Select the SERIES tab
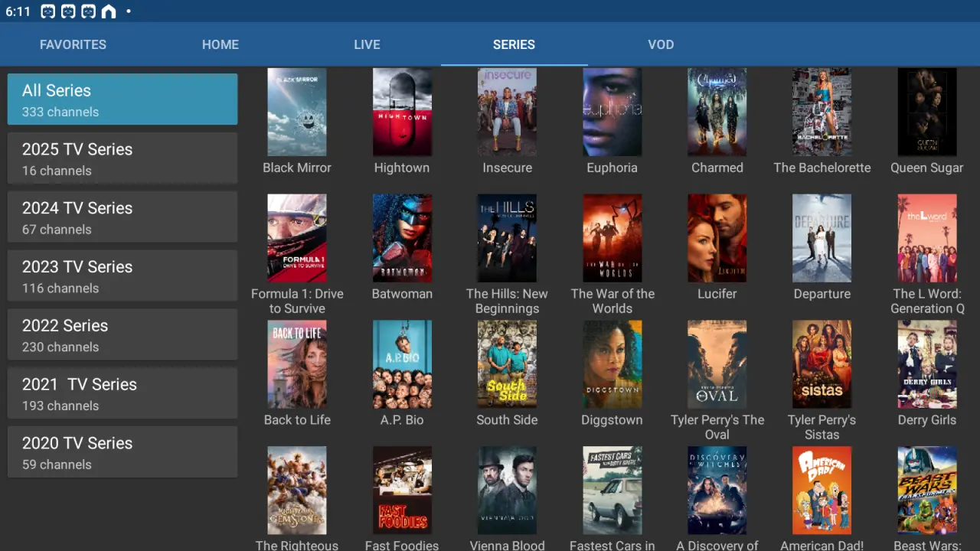This screenshot has width=980, height=551. click(514, 44)
